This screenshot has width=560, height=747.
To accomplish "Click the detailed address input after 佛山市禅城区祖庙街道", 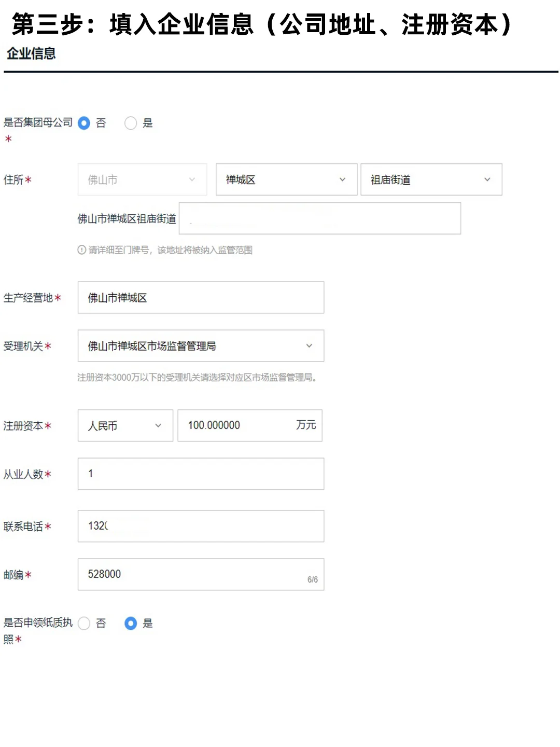I will coord(319,218).
